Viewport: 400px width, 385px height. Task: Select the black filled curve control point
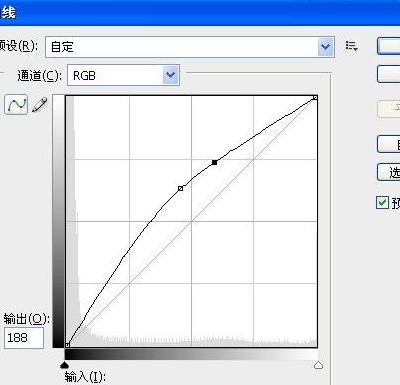[214, 162]
